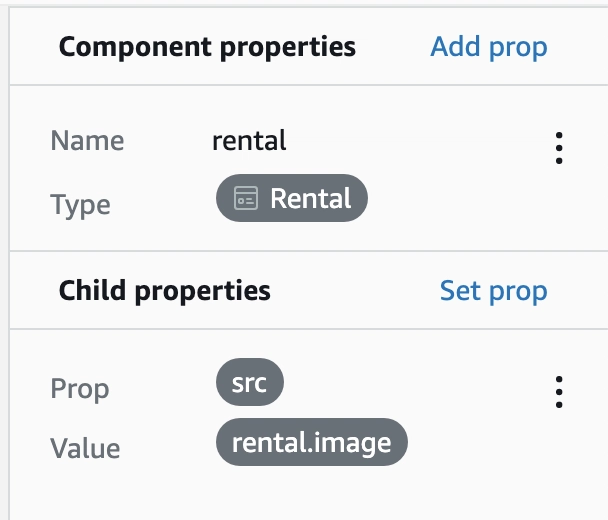Click empty space below the rental.image value
The height and width of the screenshot is (520, 608).
tap(310, 494)
